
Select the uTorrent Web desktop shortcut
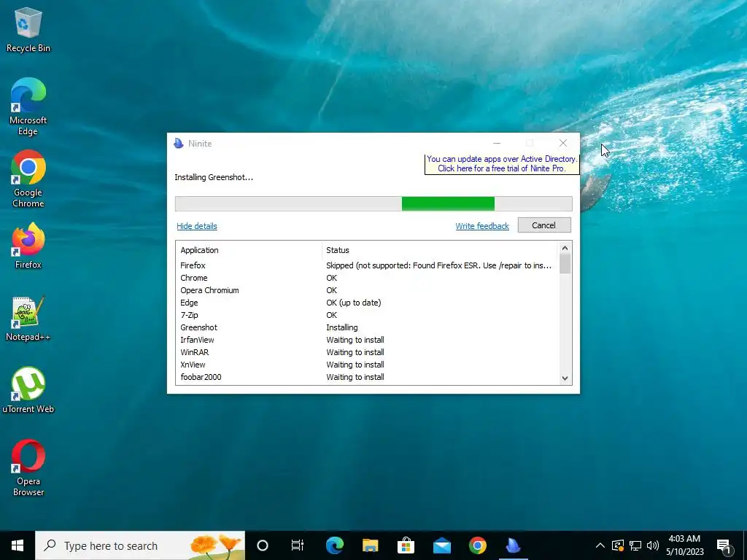[28, 391]
